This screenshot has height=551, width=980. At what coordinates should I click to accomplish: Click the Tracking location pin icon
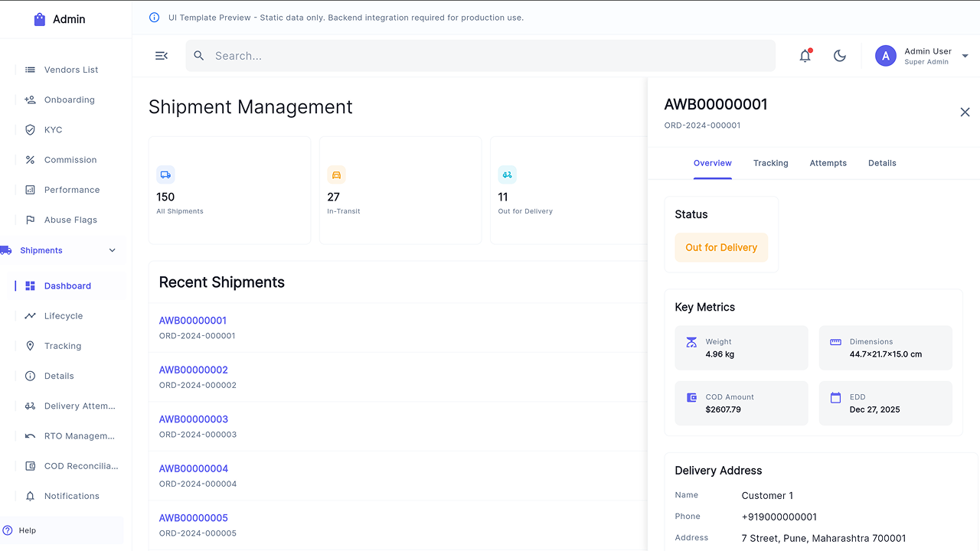pos(30,346)
